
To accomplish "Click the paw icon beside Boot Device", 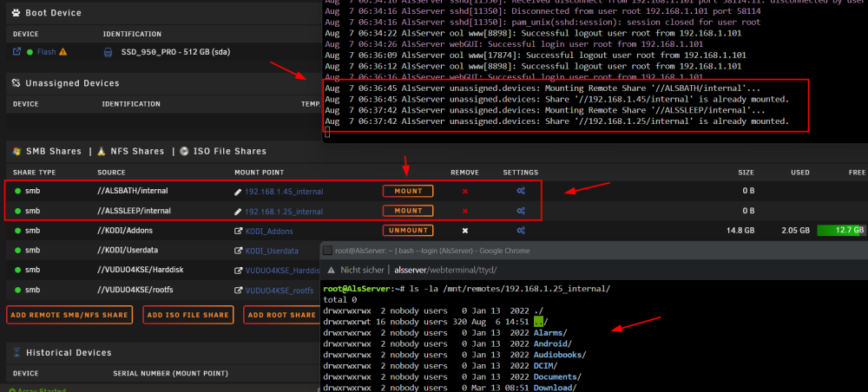I will (x=16, y=13).
